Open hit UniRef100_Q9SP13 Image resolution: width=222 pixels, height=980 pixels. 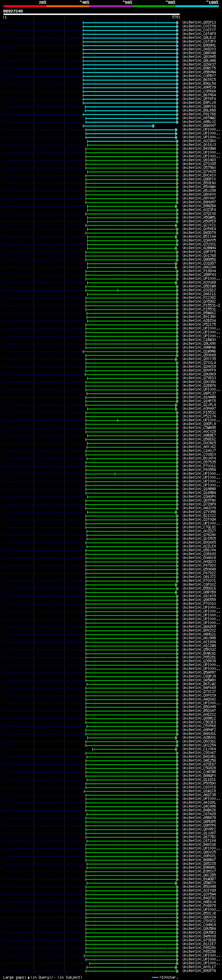pyautogui.click(x=199, y=23)
